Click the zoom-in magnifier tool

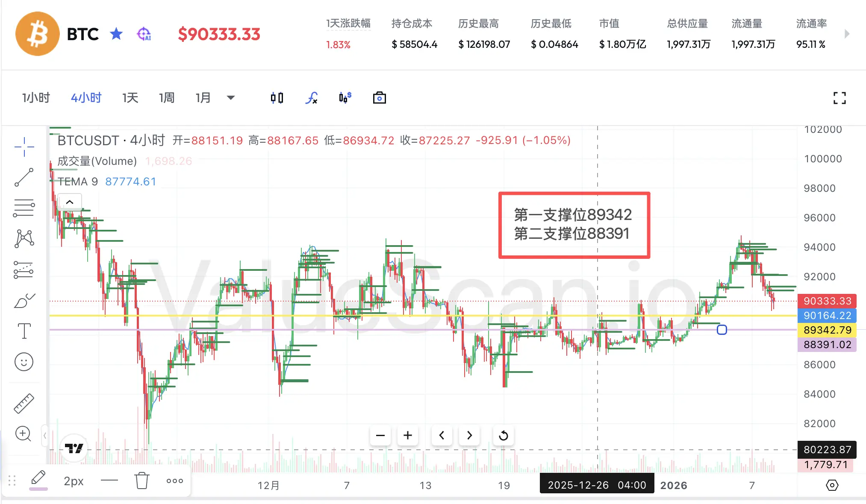coord(23,434)
